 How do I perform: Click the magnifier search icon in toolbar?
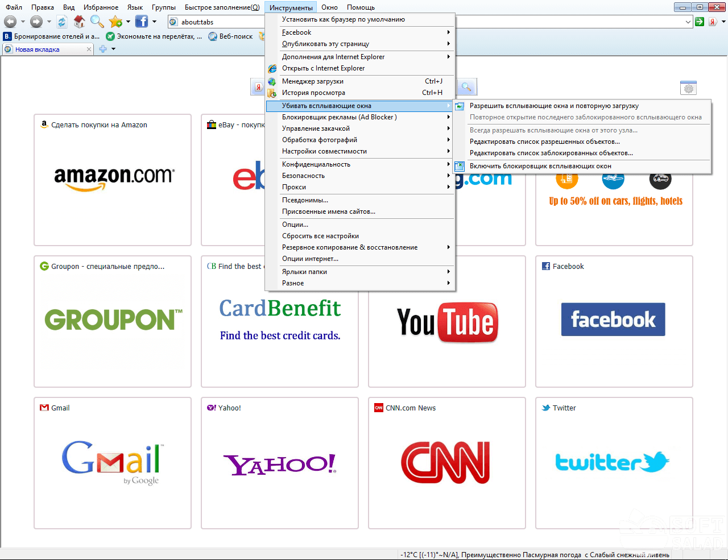pyautogui.click(x=97, y=22)
